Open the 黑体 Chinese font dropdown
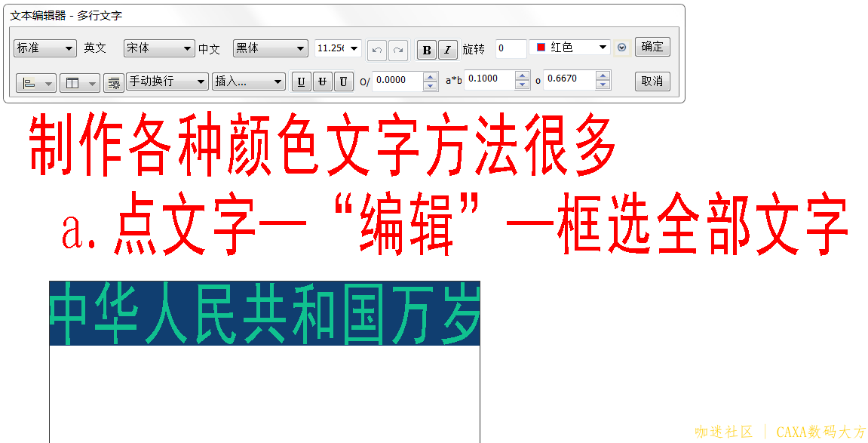The width and height of the screenshot is (868, 443). coord(270,48)
